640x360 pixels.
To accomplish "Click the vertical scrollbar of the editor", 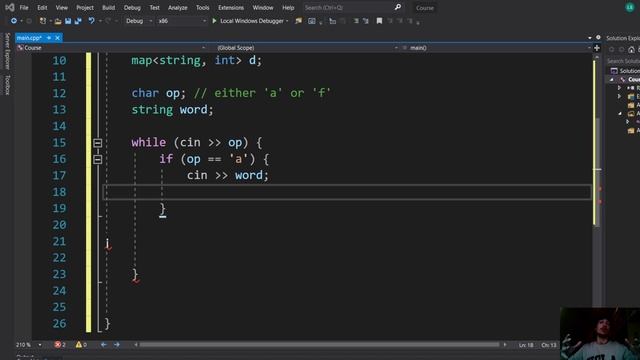I will point(597,171).
